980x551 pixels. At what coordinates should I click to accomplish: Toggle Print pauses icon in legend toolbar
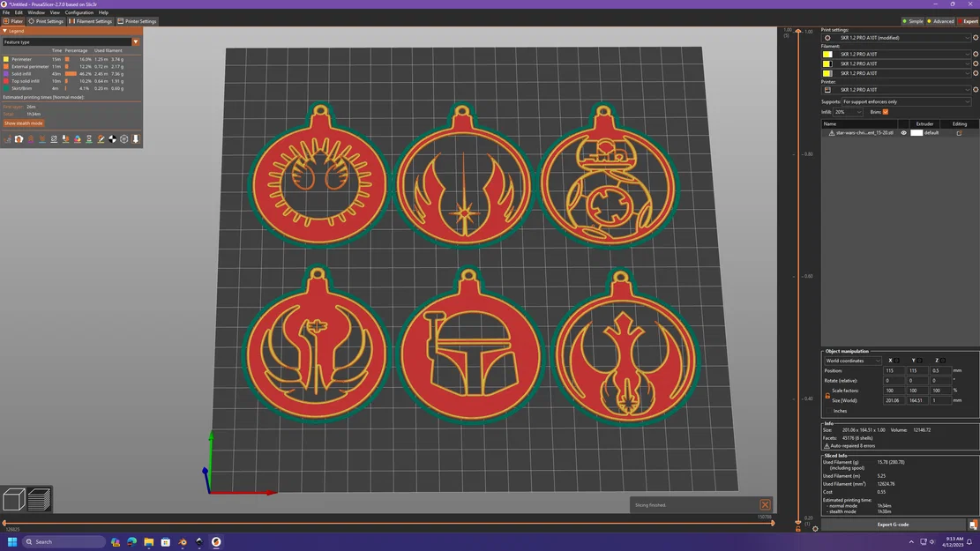click(89, 139)
